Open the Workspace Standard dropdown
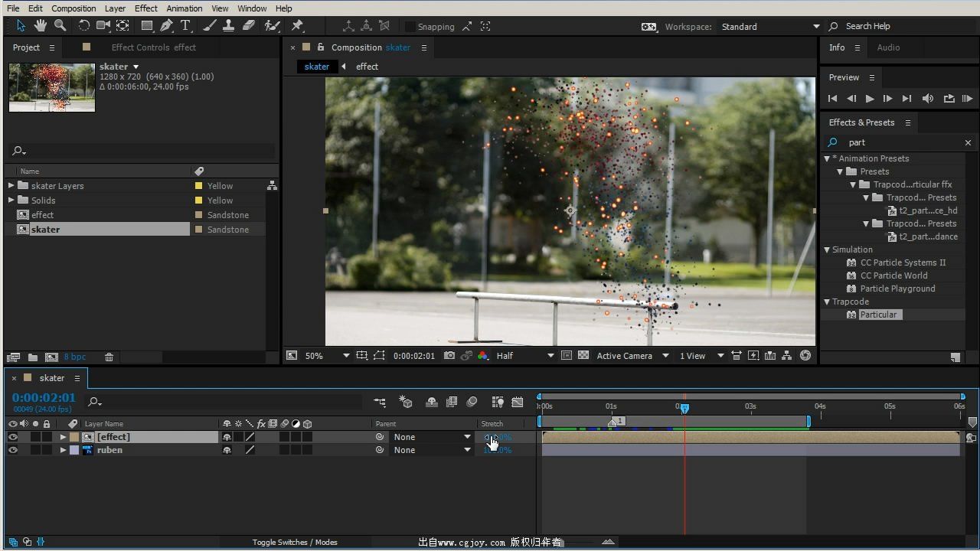 point(770,27)
